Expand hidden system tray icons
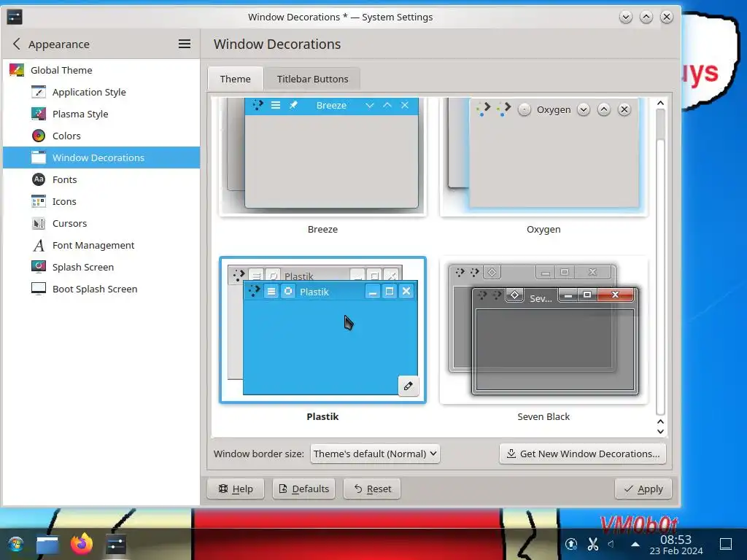Screen dimensions: 747x560 [635, 544]
